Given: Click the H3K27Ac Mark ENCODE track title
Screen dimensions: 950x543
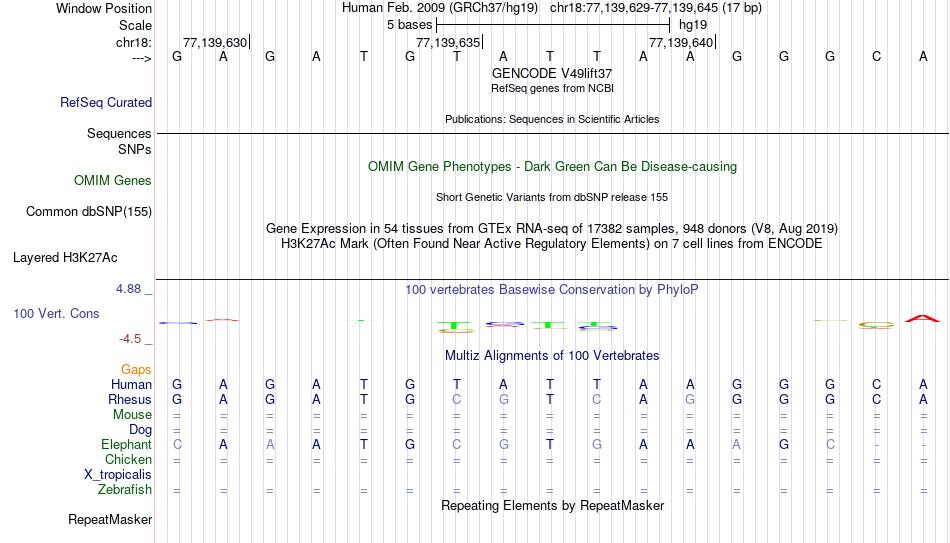Looking at the screenshot, I should coord(552,244).
